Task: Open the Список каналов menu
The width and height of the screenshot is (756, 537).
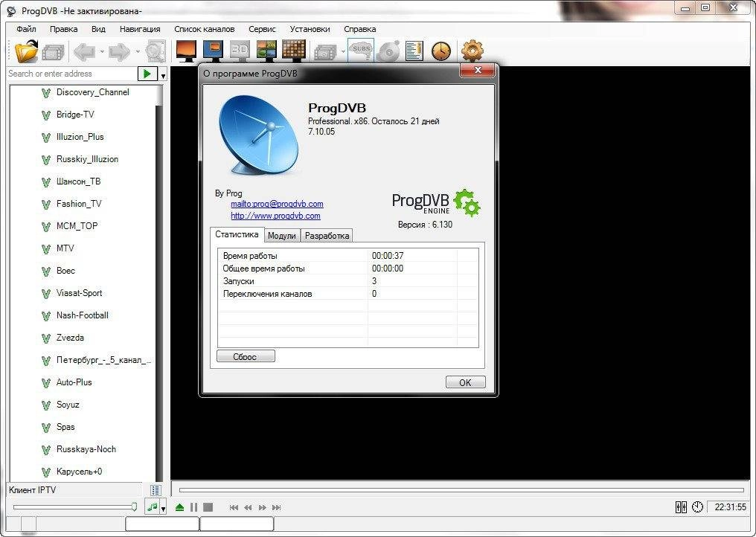Action: [205, 29]
